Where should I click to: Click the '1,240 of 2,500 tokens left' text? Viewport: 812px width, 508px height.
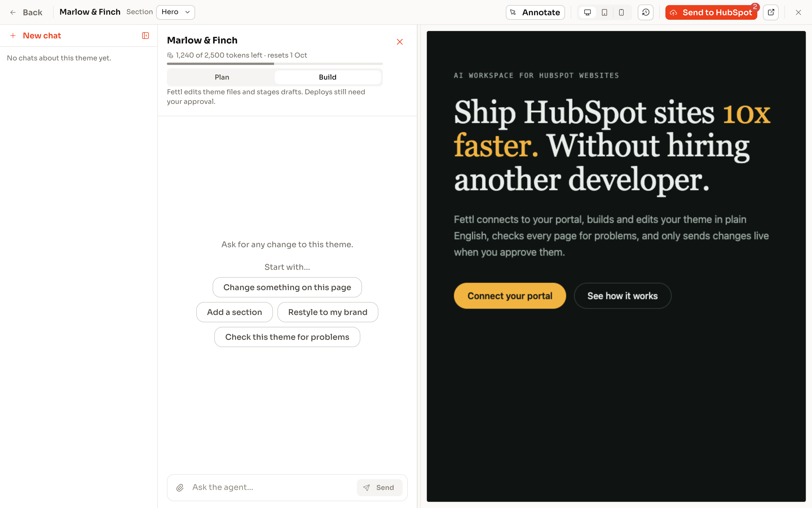[x=219, y=55]
